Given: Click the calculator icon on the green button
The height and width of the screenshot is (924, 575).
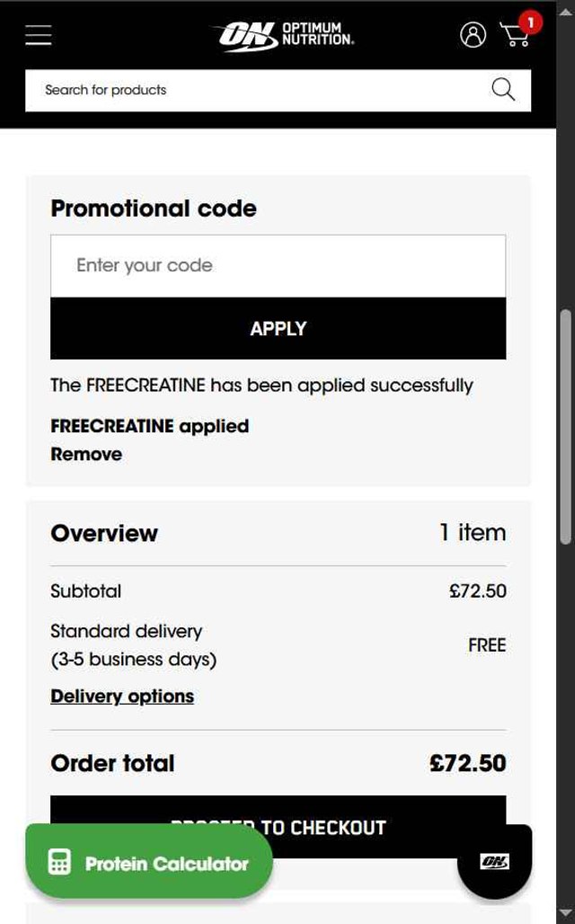Looking at the screenshot, I should [60, 863].
